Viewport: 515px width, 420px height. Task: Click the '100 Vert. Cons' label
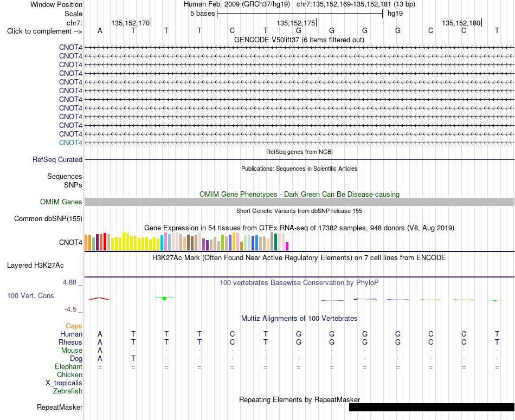(30, 295)
